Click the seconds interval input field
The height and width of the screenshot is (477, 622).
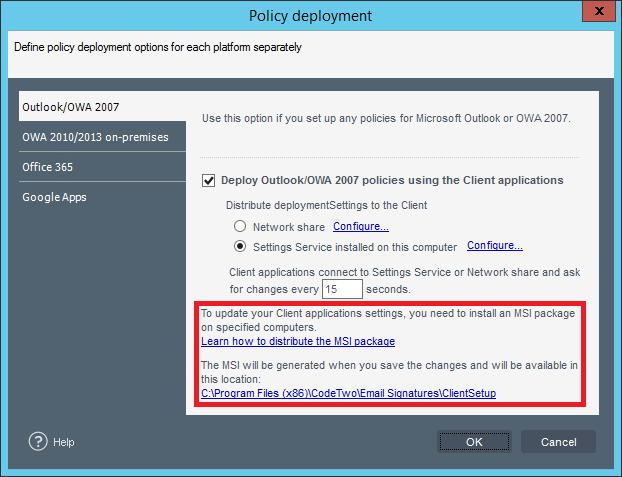(342, 289)
